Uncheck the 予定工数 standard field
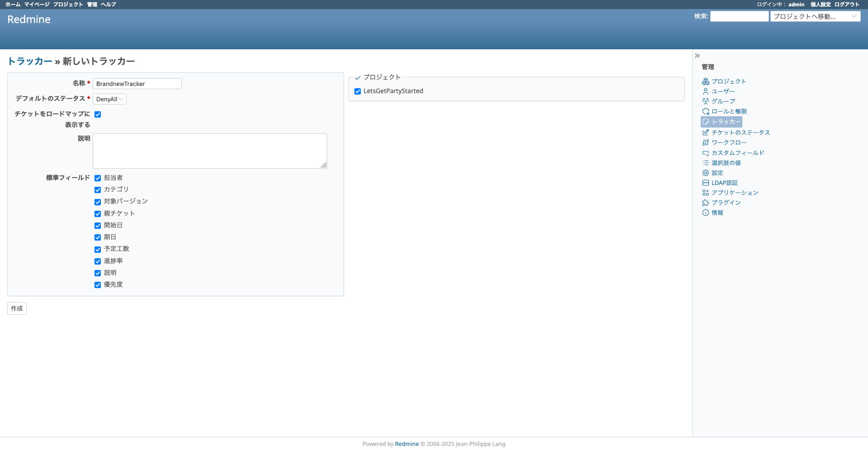Image resolution: width=868 pixels, height=450 pixels. click(98, 250)
